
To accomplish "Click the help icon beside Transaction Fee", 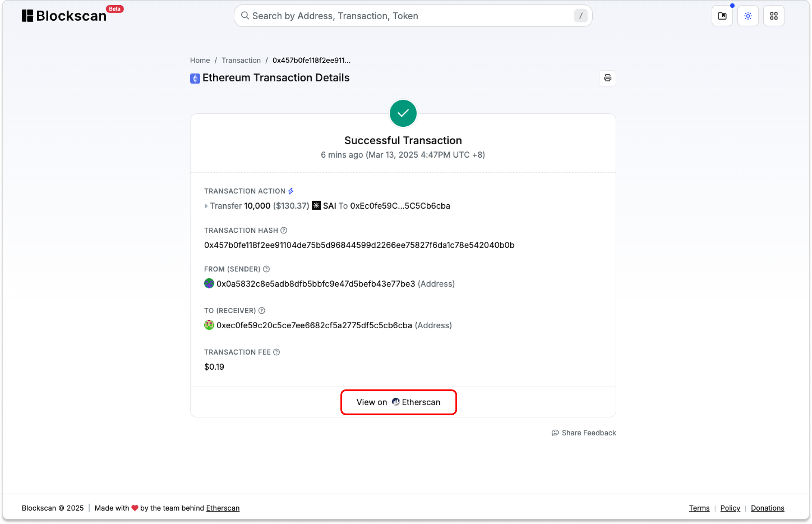I will [x=276, y=352].
